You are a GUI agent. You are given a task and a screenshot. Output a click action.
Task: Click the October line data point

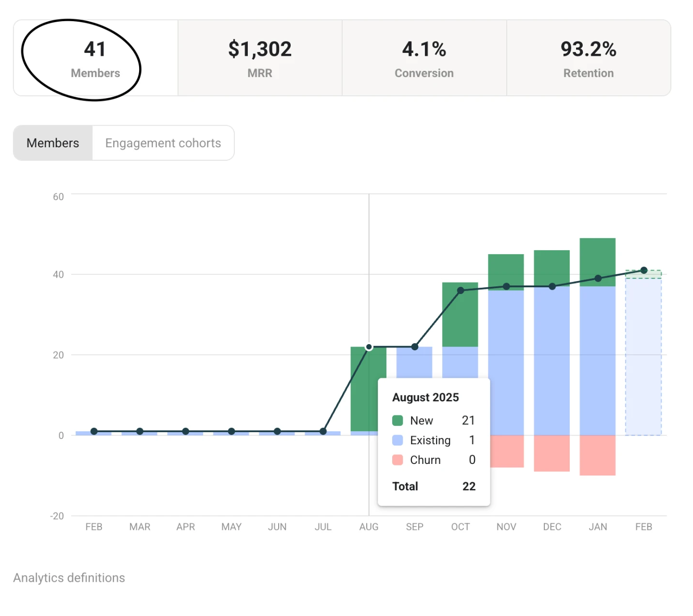461,290
